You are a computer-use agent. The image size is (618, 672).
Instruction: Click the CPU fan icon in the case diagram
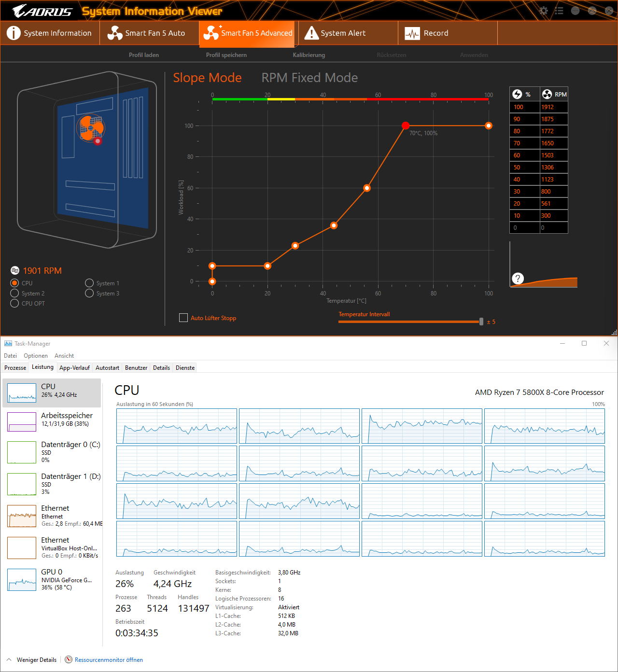tap(91, 128)
